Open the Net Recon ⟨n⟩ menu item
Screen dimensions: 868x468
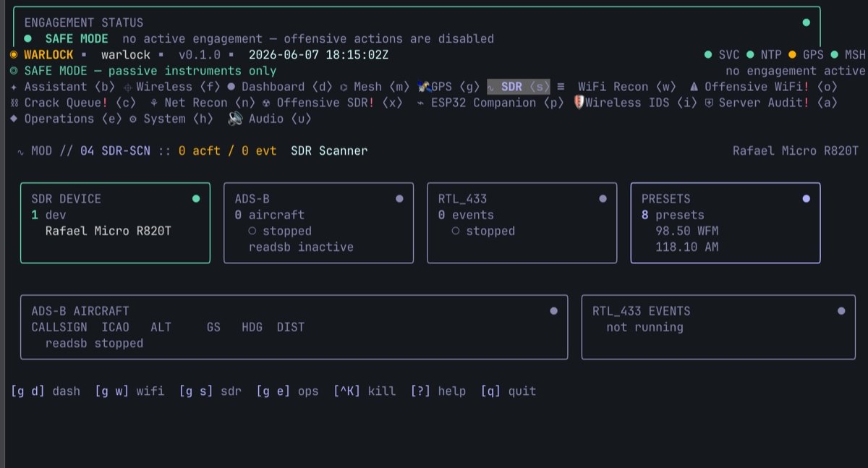click(203, 103)
